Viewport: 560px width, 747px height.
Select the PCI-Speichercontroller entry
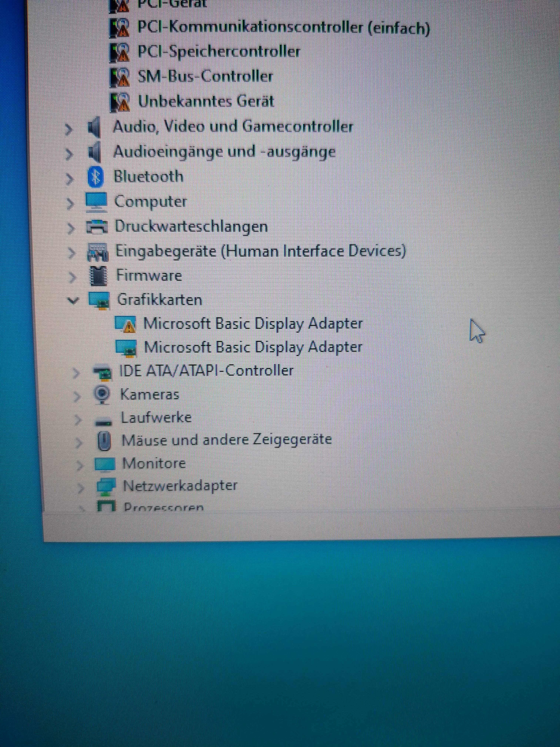218,52
